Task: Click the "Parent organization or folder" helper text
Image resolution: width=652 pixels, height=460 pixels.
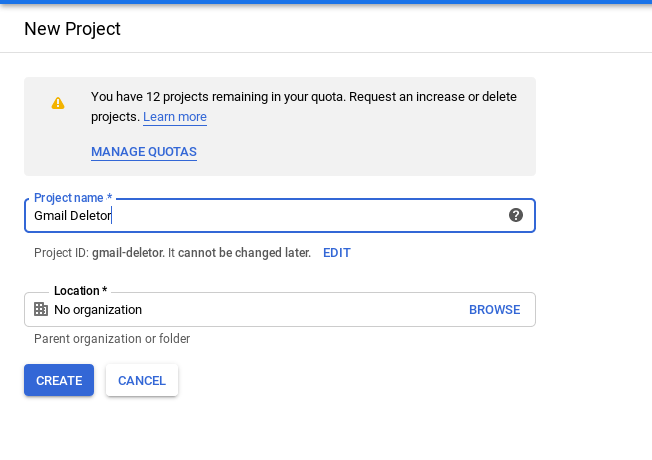Action: pos(112,339)
